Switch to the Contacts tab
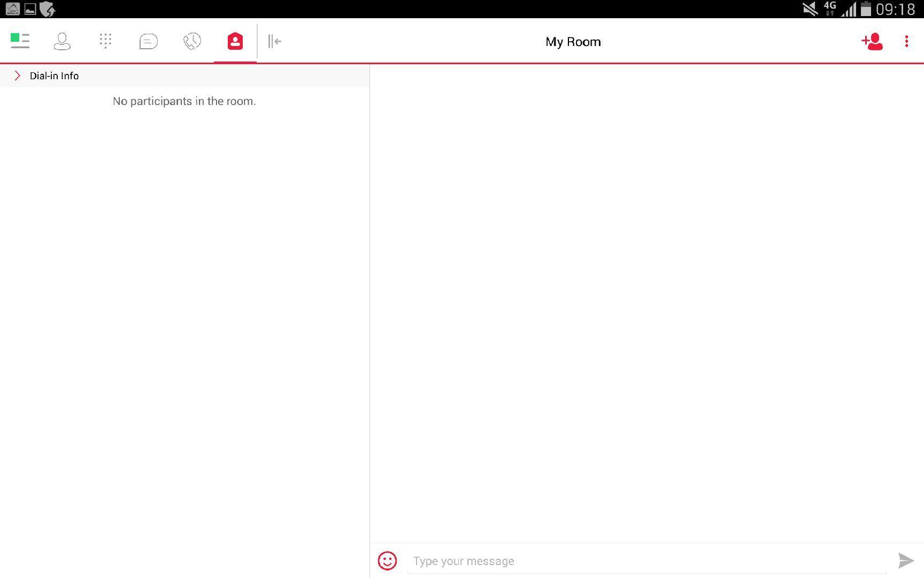 click(x=62, y=41)
